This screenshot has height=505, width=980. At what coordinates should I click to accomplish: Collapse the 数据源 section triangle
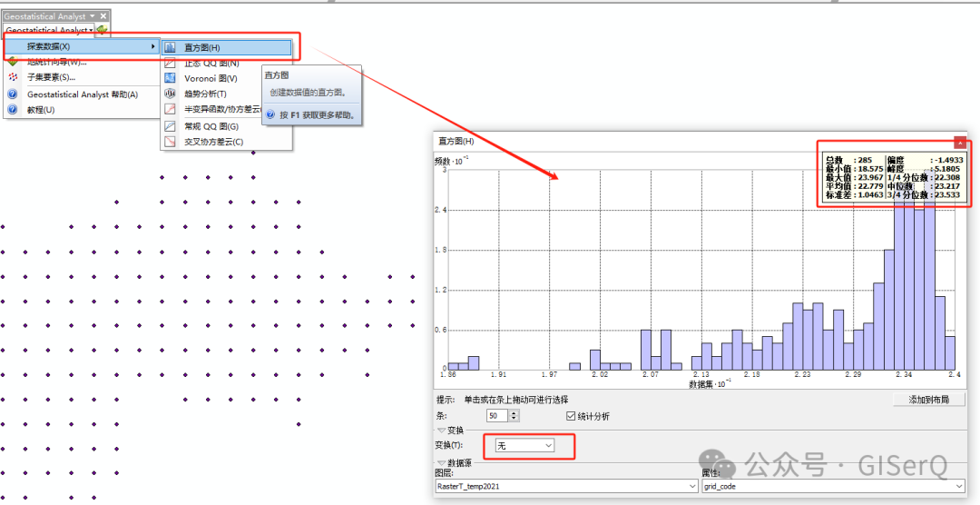click(441, 462)
